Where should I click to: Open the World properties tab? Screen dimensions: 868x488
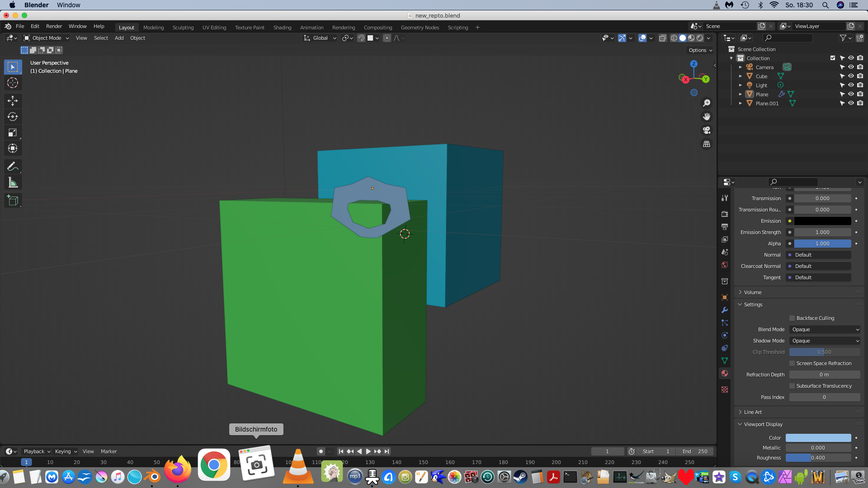point(725,265)
